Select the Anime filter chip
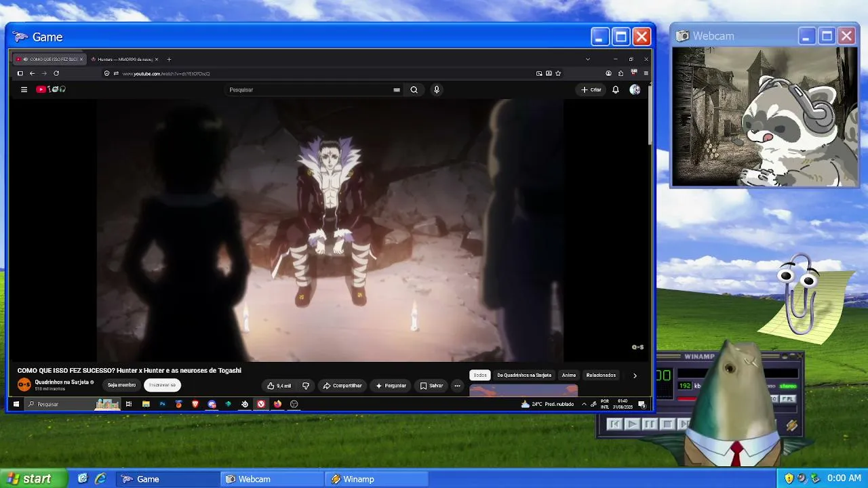868x488 pixels. (569, 375)
